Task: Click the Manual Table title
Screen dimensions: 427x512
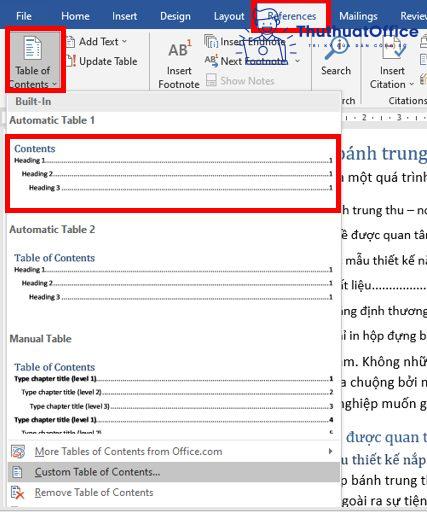Action: pos(40,339)
